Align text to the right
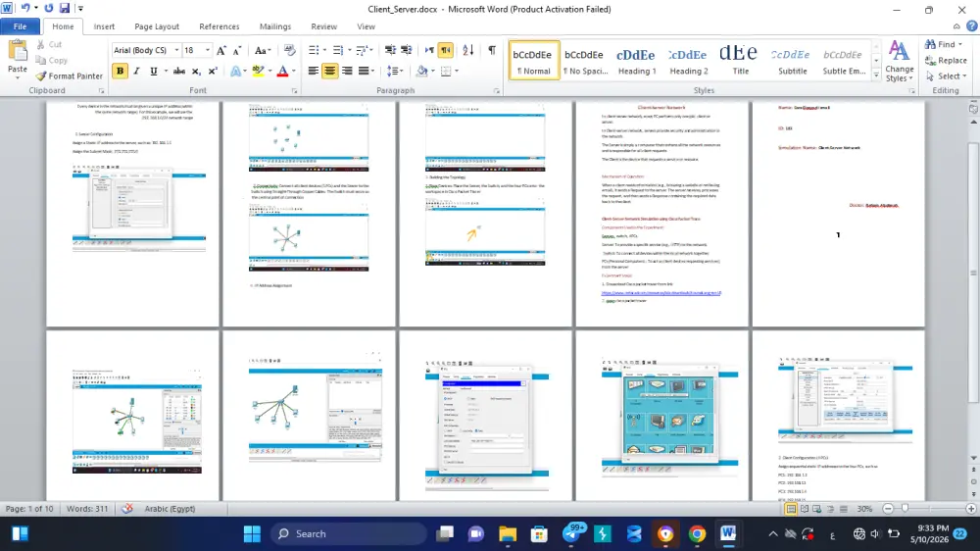980x551 pixels. tap(347, 71)
